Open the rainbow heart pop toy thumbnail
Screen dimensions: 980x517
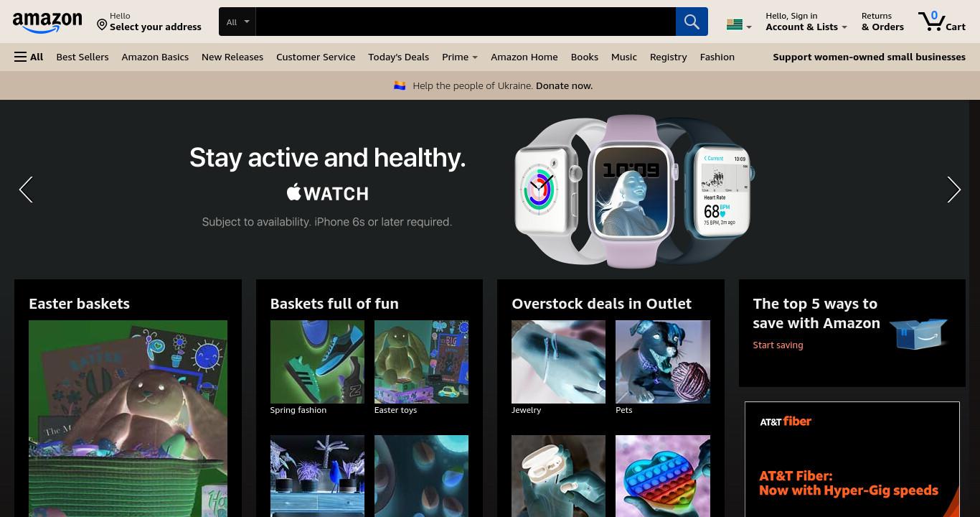tap(663, 476)
